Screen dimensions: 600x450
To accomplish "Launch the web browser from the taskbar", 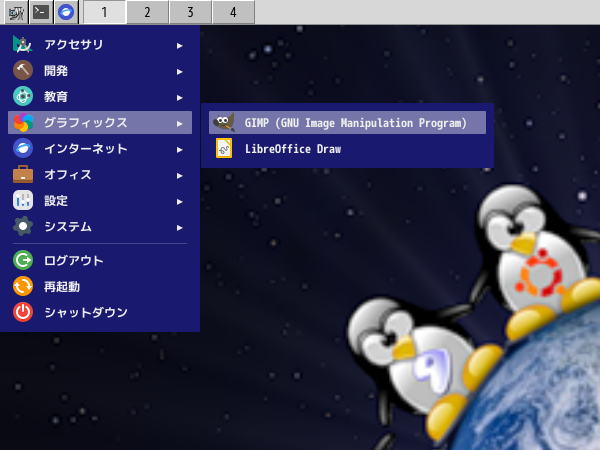I will [66, 12].
